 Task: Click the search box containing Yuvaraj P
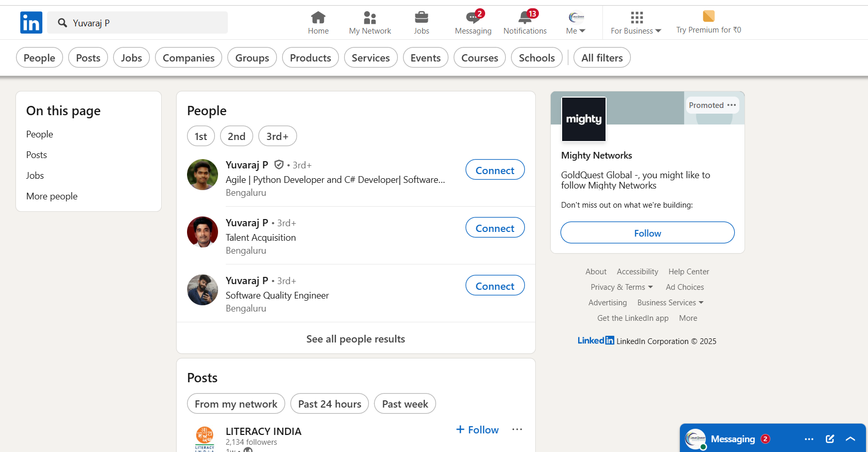click(137, 23)
